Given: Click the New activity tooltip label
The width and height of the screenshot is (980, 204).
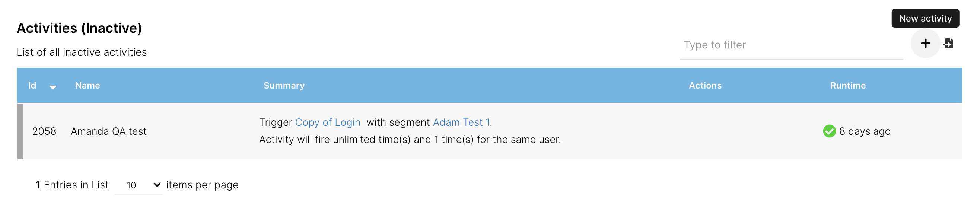Looking at the screenshot, I should coord(925,18).
